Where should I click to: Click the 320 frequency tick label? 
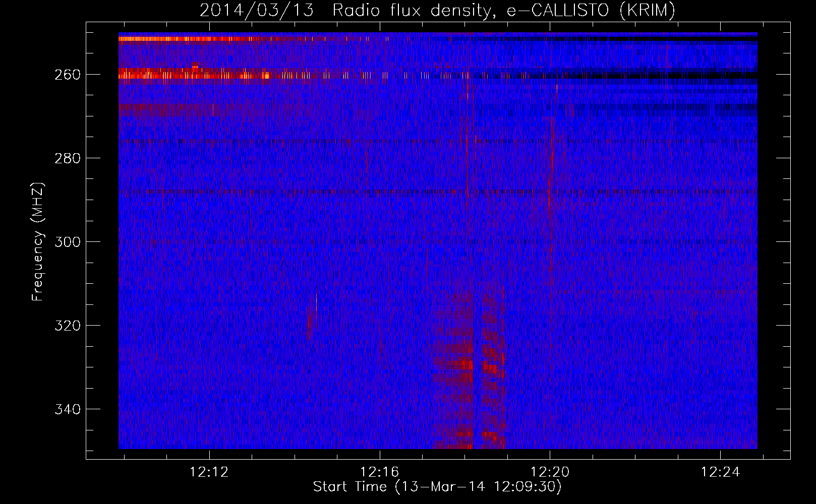click(67, 326)
